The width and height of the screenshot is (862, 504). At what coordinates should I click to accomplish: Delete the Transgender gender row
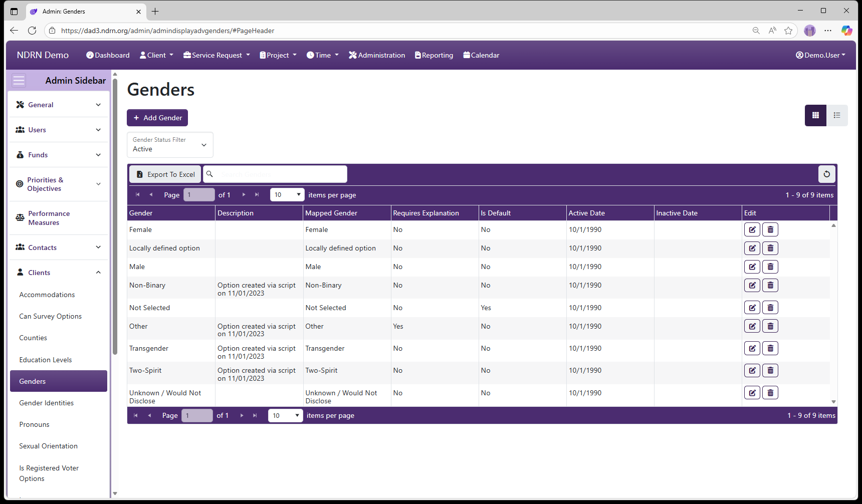pos(770,348)
